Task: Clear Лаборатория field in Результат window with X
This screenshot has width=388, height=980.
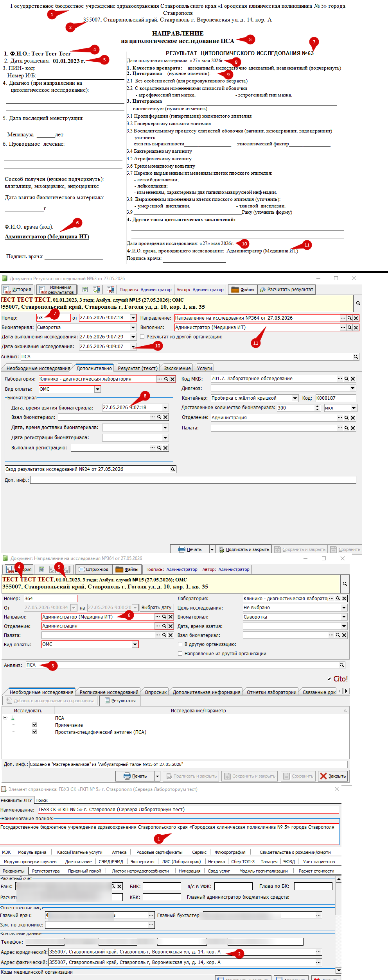Action: point(172,379)
